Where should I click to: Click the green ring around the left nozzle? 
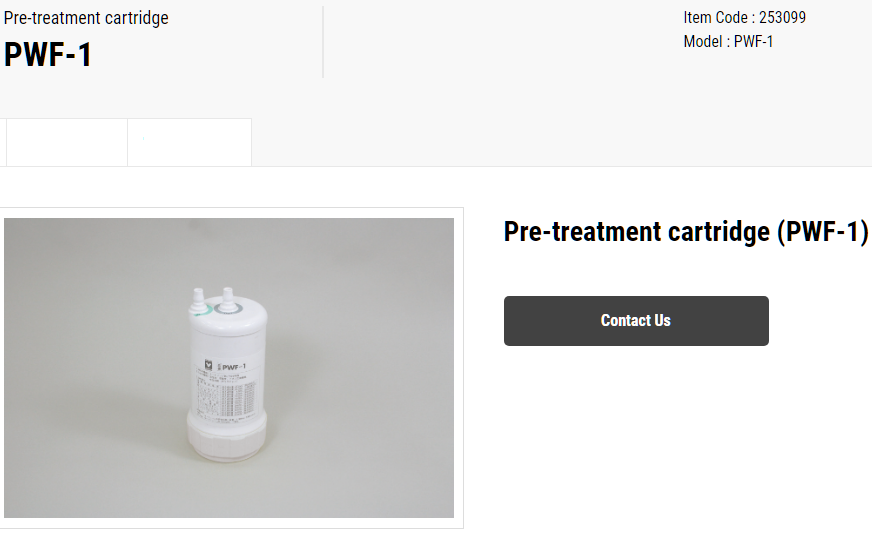tap(201, 310)
